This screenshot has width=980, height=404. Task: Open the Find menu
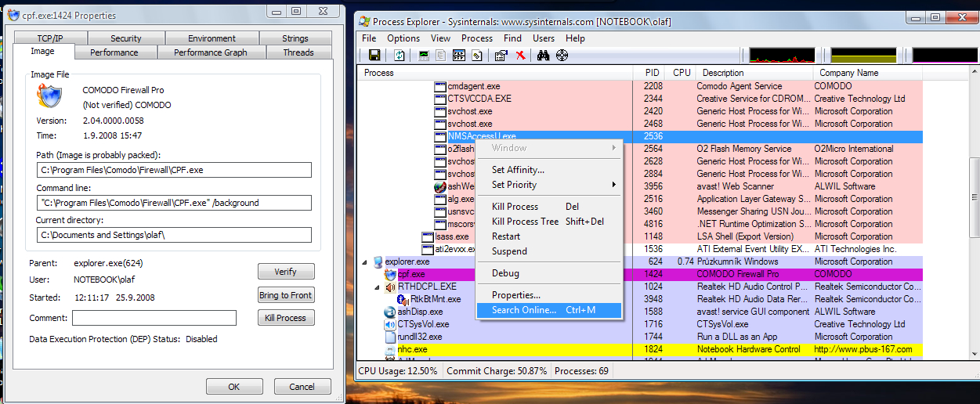pyautogui.click(x=512, y=38)
